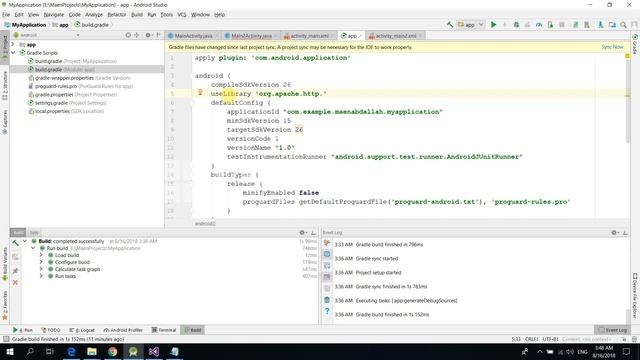The width and height of the screenshot is (640, 360).
Task: Collapse the Run build node
Action: click(33, 248)
